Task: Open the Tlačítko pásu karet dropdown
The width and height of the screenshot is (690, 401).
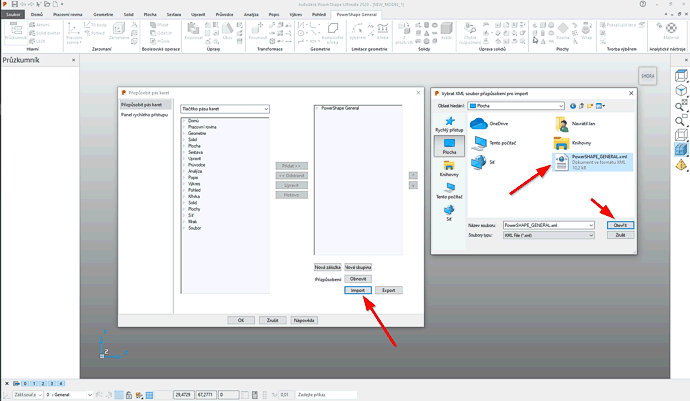Action: [x=225, y=109]
